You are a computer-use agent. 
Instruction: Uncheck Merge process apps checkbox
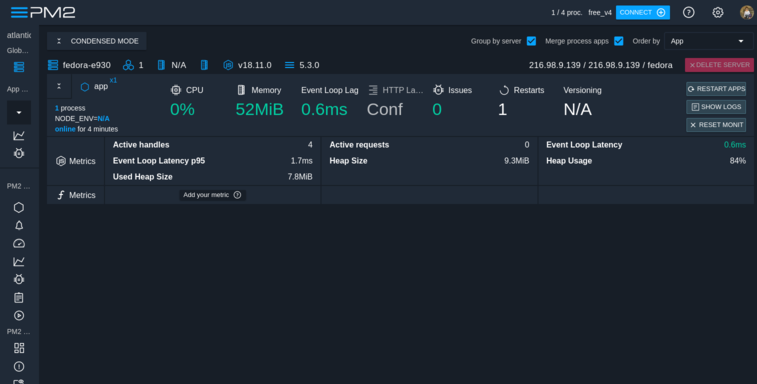point(618,41)
